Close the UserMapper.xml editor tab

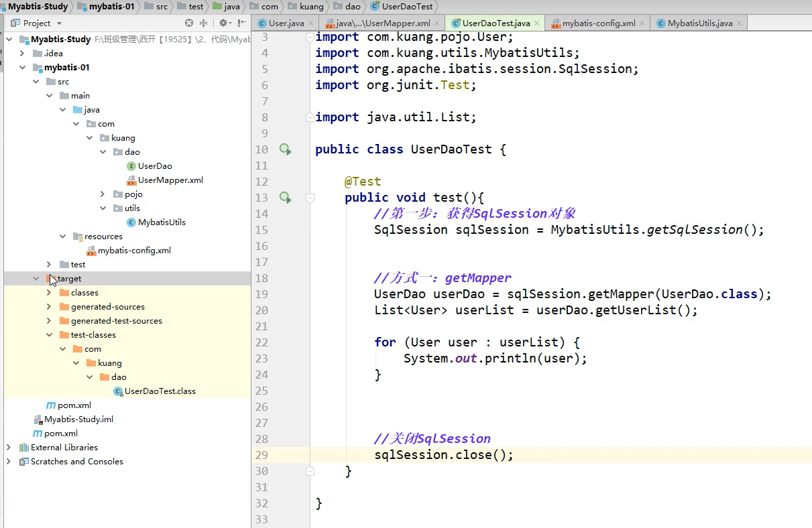[x=437, y=23]
